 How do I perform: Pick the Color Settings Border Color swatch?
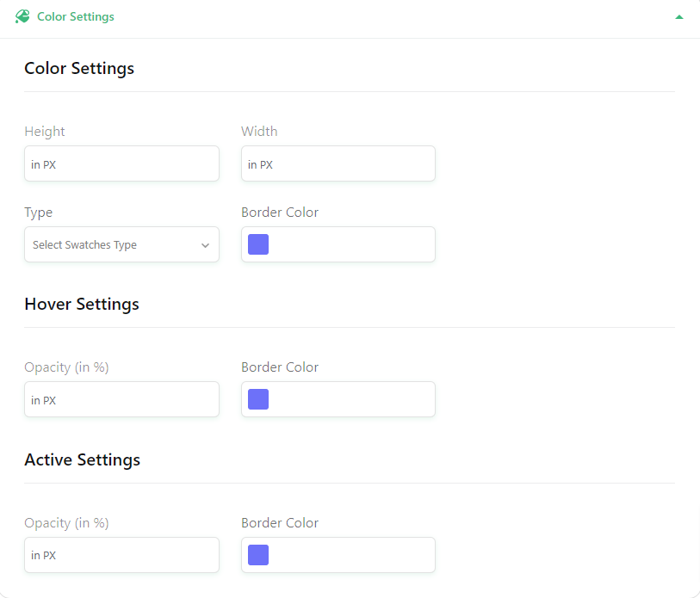click(258, 244)
